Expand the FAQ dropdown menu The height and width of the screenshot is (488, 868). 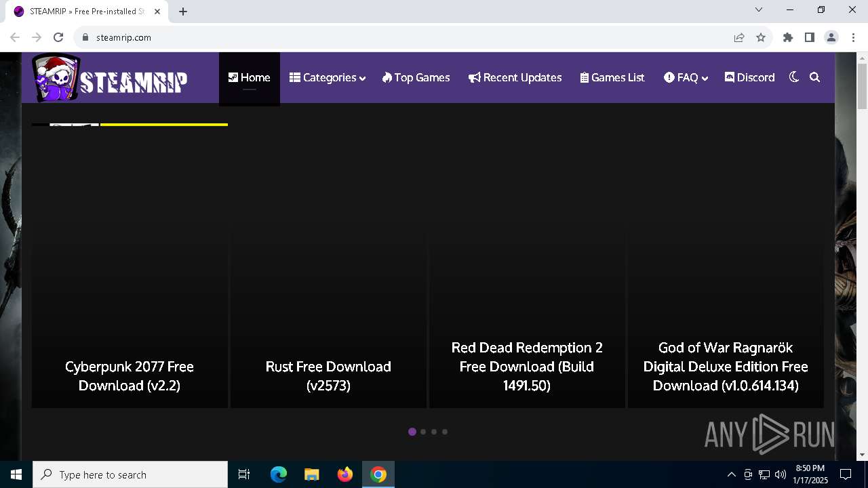pyautogui.click(x=686, y=78)
